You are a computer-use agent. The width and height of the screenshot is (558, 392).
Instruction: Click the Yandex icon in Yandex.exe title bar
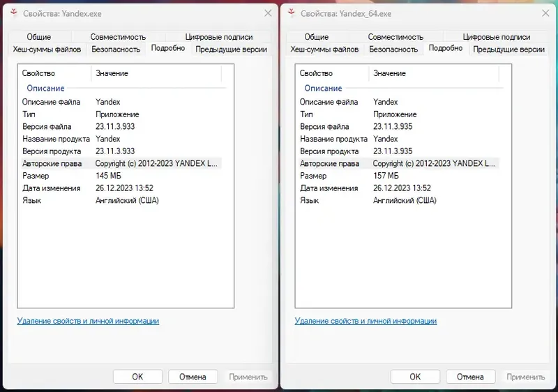click(x=13, y=13)
